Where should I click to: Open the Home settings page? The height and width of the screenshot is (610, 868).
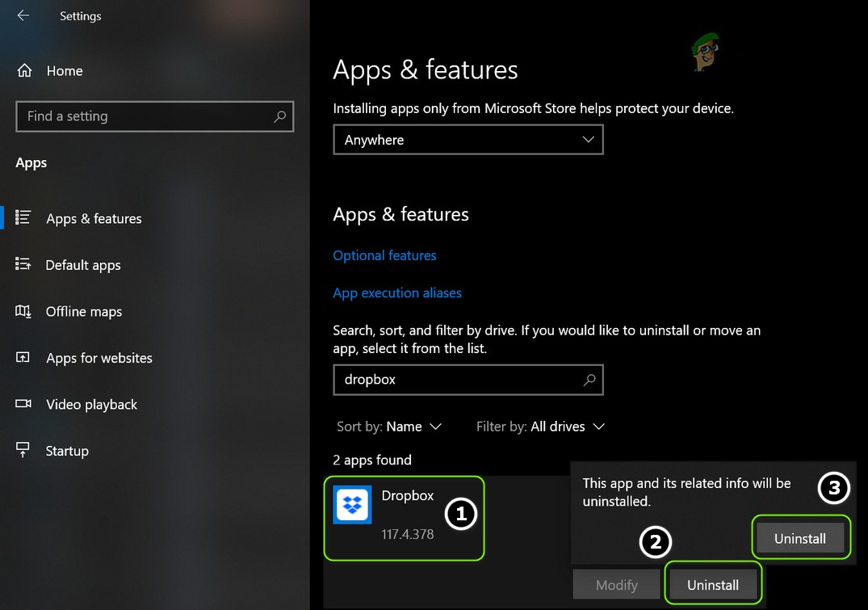65,71
